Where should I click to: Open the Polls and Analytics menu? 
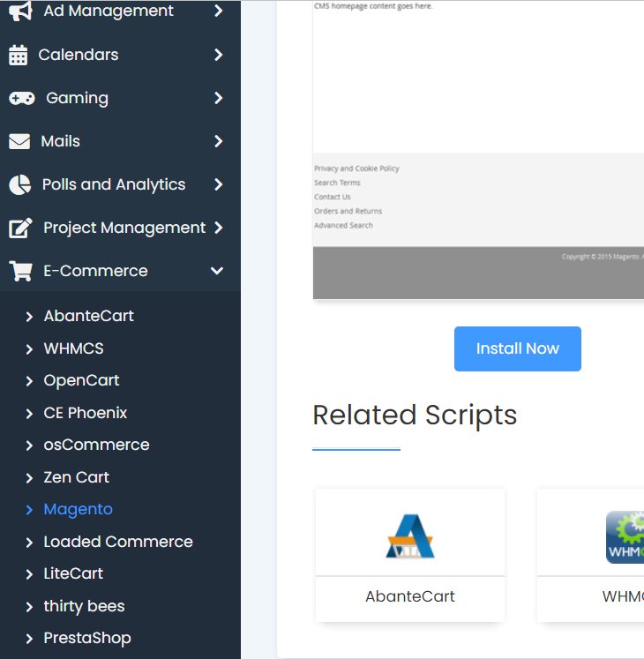click(114, 185)
